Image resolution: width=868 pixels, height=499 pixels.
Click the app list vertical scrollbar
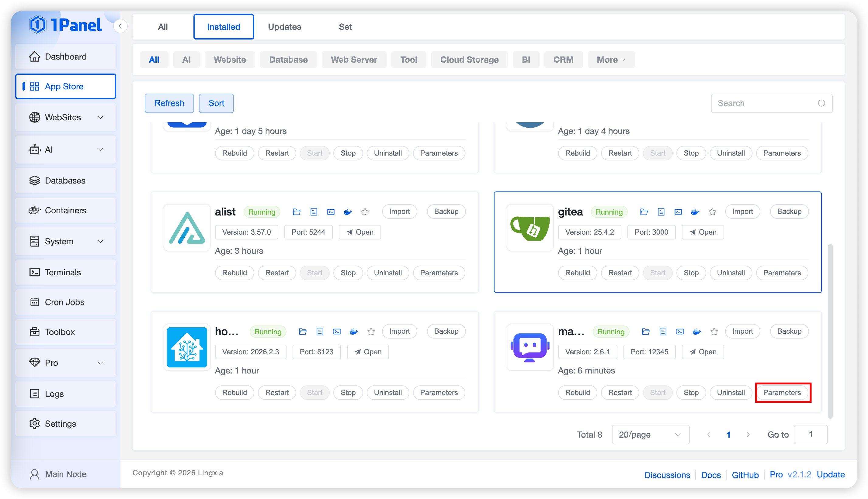coord(830,331)
